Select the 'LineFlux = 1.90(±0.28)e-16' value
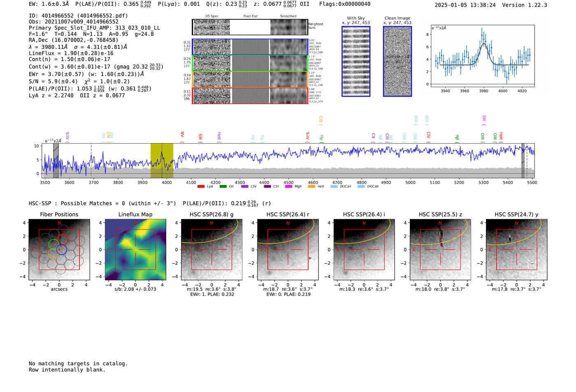The height and width of the screenshot is (392, 576). [x=71, y=53]
